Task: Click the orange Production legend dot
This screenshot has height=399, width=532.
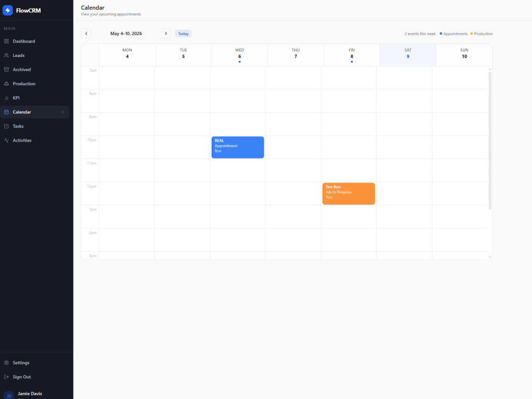Action: [471, 34]
